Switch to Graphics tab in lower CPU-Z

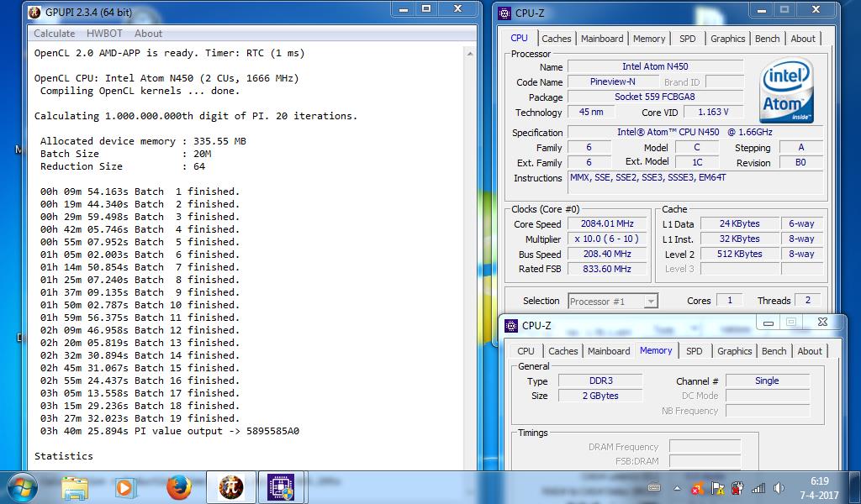click(x=734, y=351)
